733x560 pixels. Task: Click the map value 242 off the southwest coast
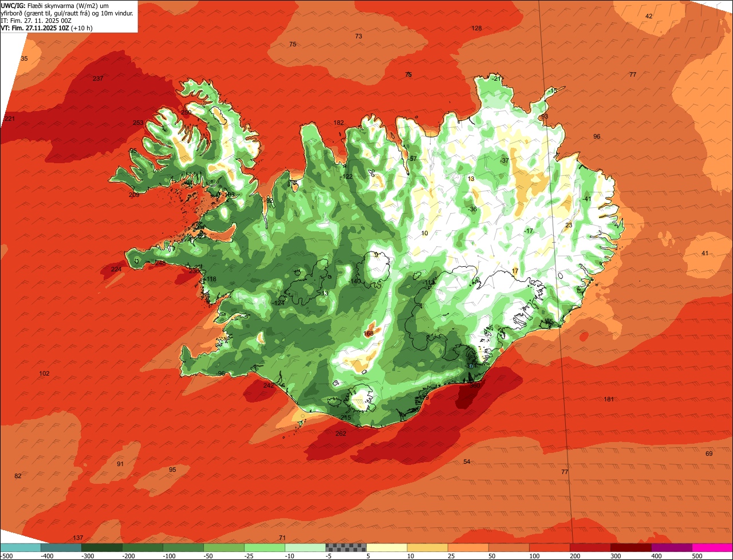pyautogui.click(x=269, y=385)
